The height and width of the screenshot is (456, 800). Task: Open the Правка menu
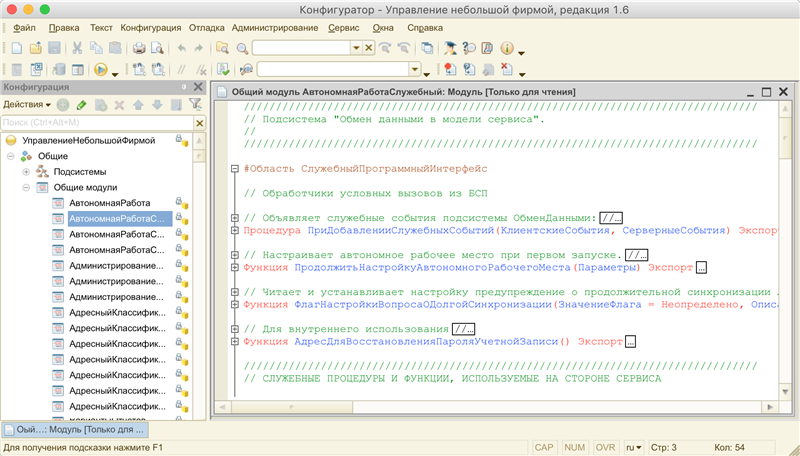click(64, 28)
